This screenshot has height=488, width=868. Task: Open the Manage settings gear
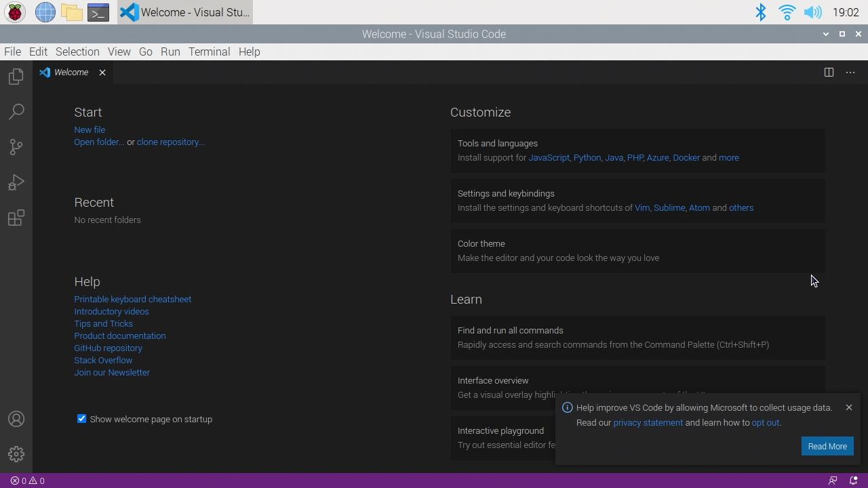[x=16, y=454]
